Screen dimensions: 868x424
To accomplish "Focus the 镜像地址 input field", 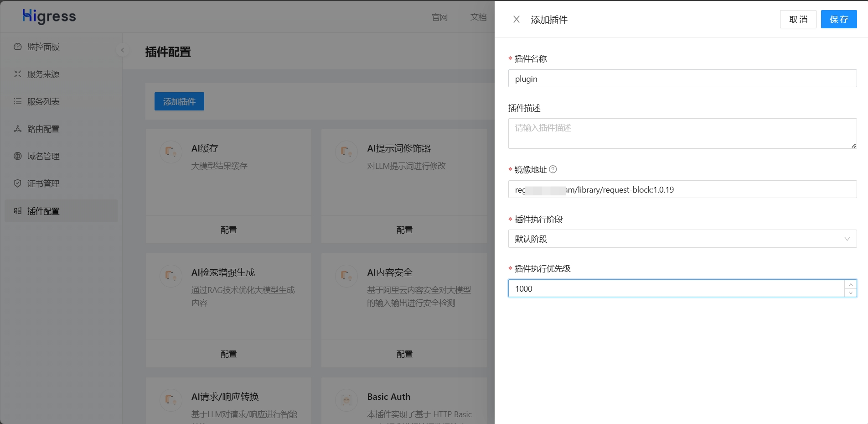I will [x=682, y=189].
